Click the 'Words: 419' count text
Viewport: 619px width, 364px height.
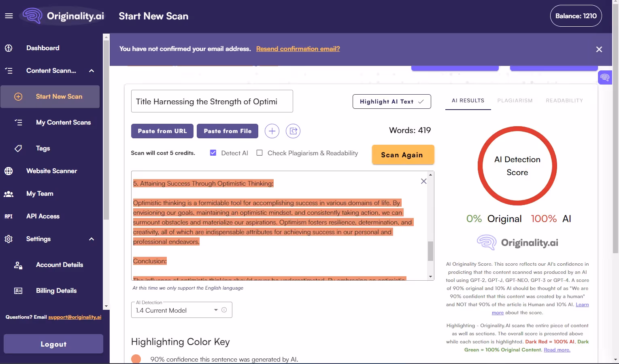click(410, 131)
